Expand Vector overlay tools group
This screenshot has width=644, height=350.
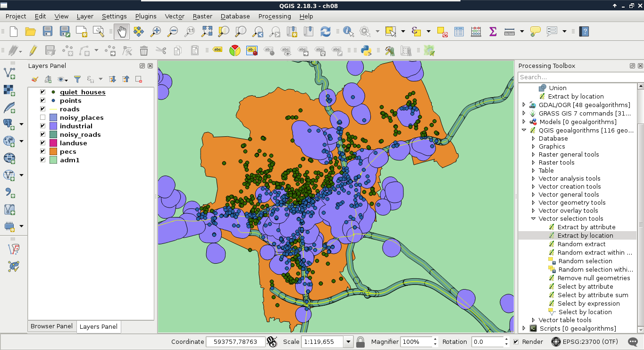[534, 210]
